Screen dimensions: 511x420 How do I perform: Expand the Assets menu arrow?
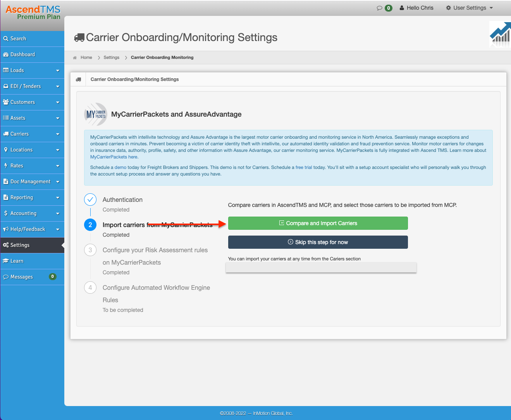(58, 118)
